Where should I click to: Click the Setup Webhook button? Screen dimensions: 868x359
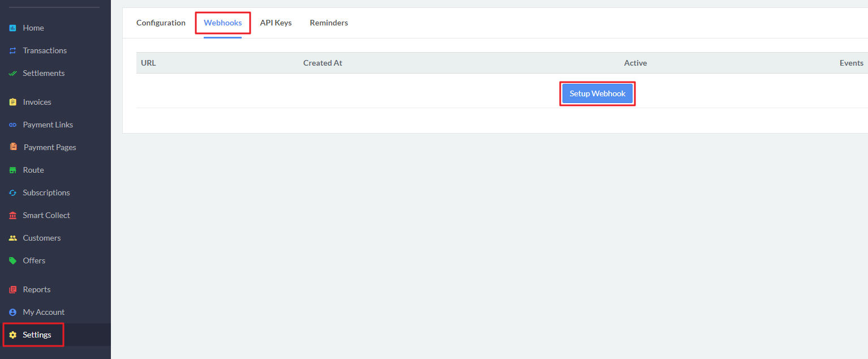coord(598,93)
